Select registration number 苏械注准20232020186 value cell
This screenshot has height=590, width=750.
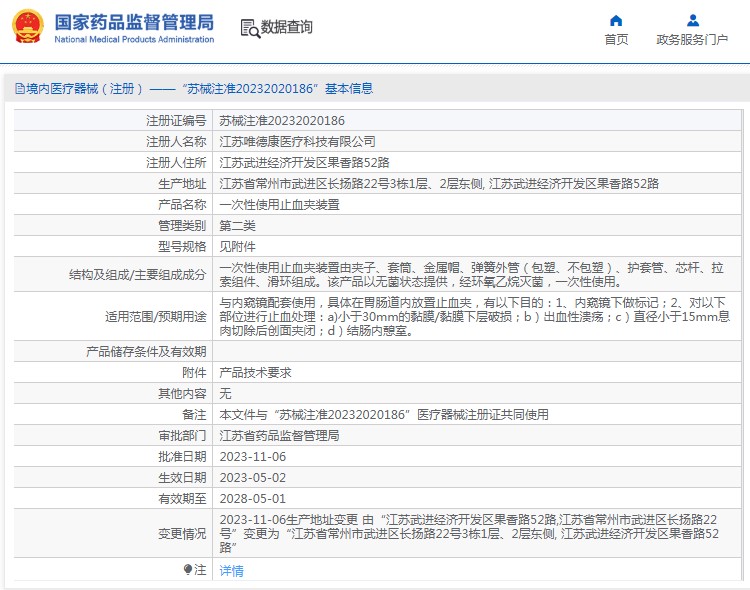pyautogui.click(x=282, y=121)
